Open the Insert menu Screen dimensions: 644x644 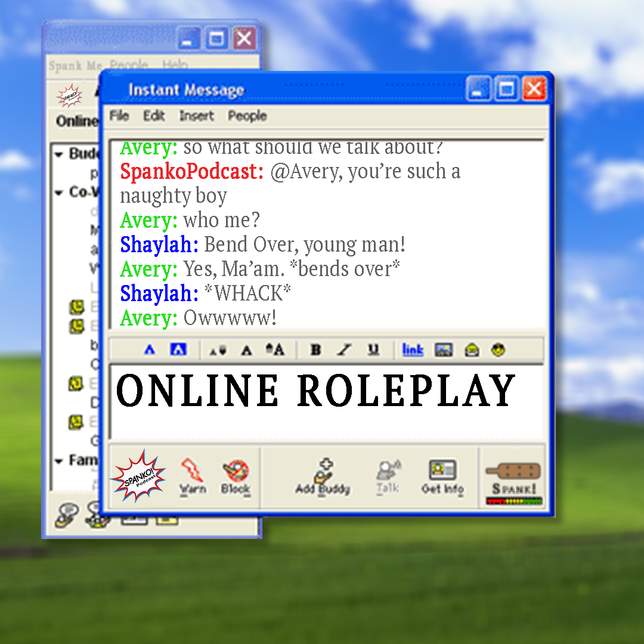[197, 116]
